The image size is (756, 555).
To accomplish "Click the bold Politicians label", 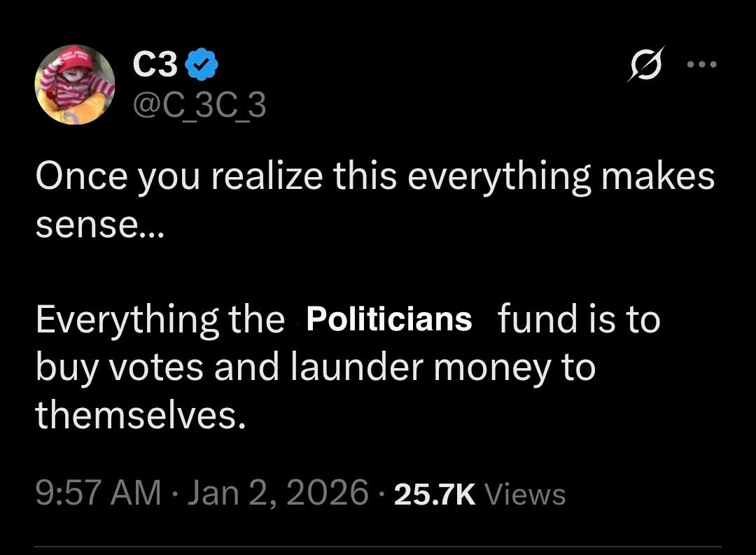I will (389, 319).
